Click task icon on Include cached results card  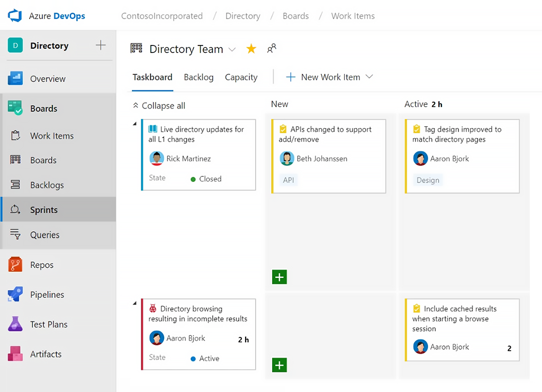pos(417,308)
